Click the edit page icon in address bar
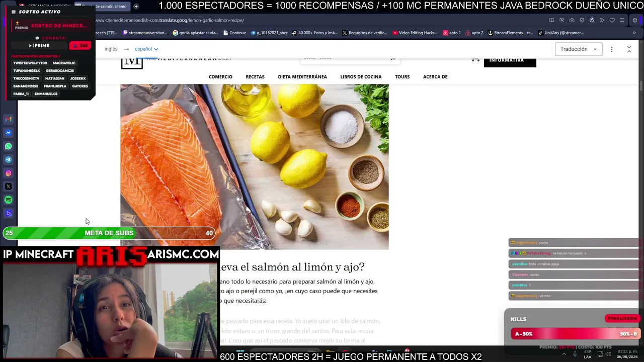This screenshot has width=644, height=362. pyautogui.click(x=562, y=20)
